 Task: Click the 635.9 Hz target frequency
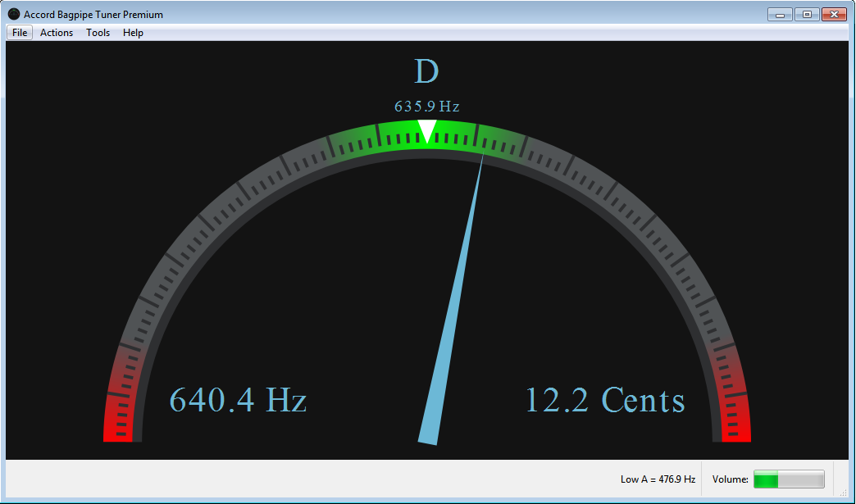427,106
